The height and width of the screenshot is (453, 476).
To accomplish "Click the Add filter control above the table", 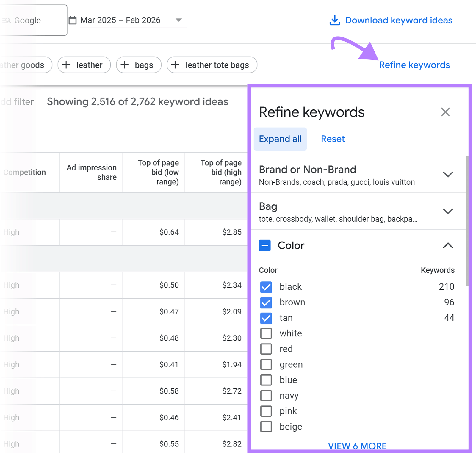I will coord(17,101).
